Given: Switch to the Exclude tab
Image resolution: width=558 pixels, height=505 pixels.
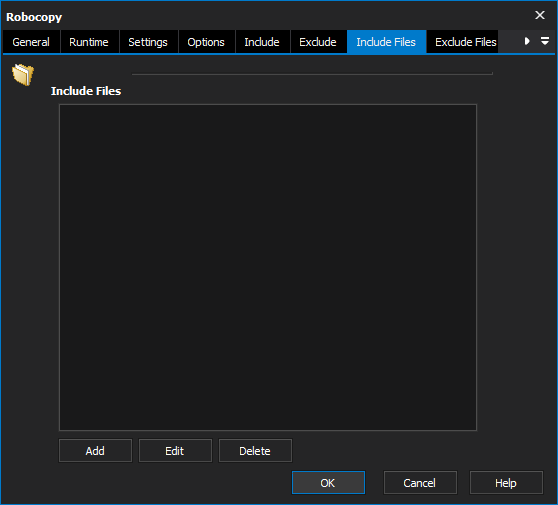Looking at the screenshot, I should pos(318,42).
